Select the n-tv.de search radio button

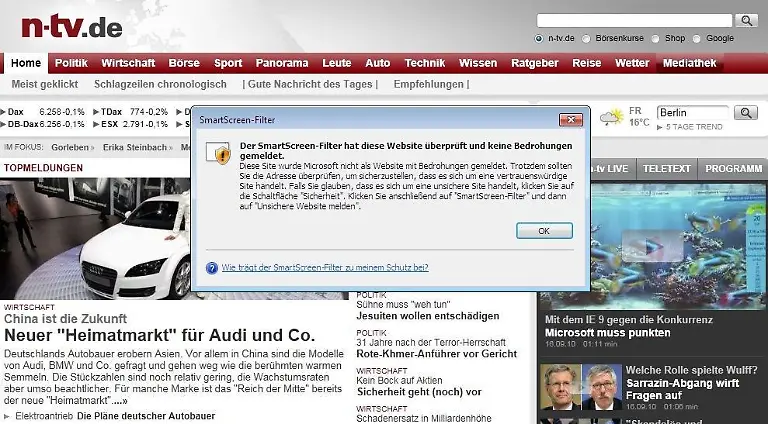[x=539, y=39]
